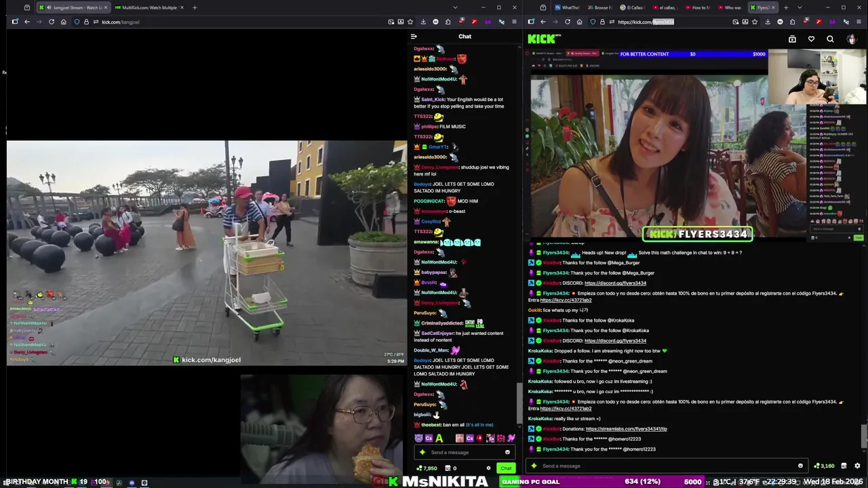Close the kangjoel Stream tab
Image resolution: width=868 pixels, height=488 pixels.
tap(105, 7)
